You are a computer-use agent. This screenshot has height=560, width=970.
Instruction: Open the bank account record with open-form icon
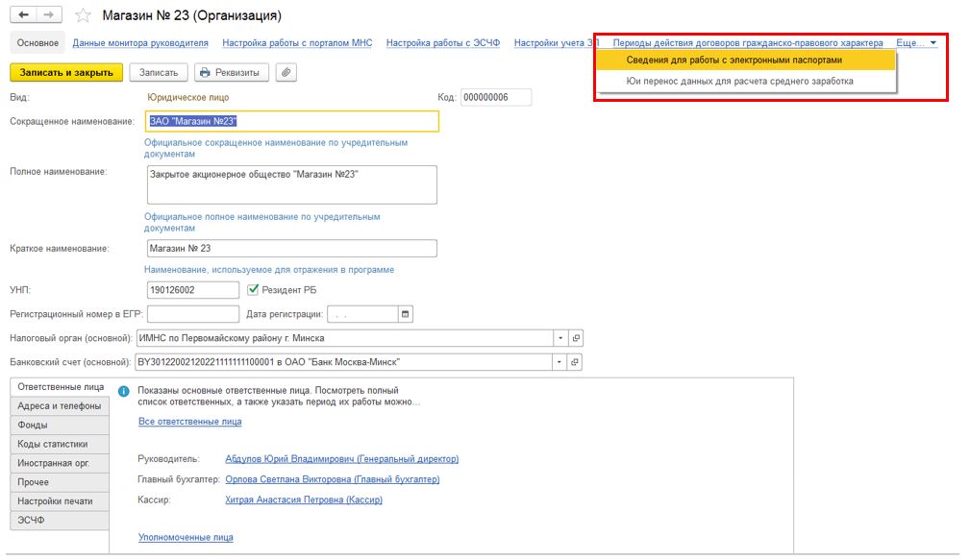tap(576, 362)
